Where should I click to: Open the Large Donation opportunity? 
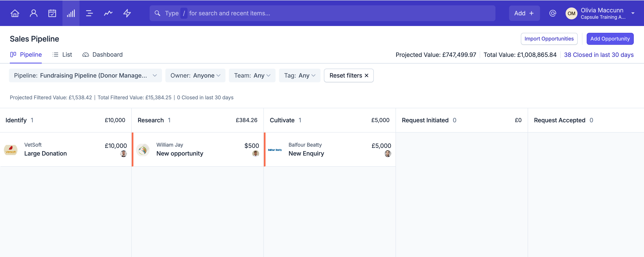pos(46,153)
